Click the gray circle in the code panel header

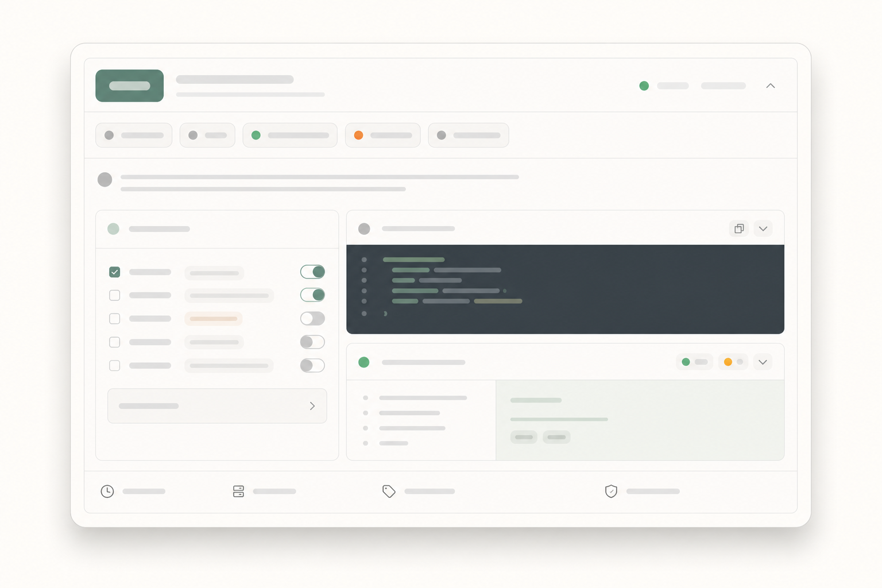tap(364, 229)
